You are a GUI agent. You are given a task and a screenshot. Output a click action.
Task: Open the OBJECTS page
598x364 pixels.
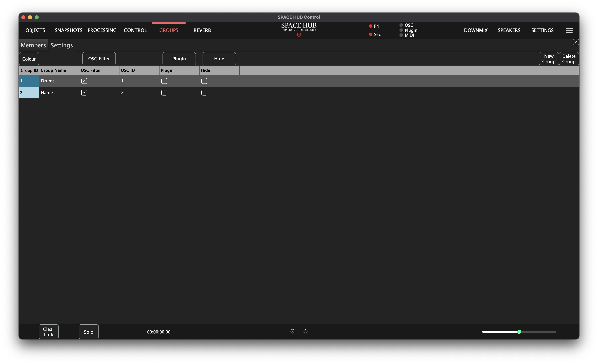(35, 30)
